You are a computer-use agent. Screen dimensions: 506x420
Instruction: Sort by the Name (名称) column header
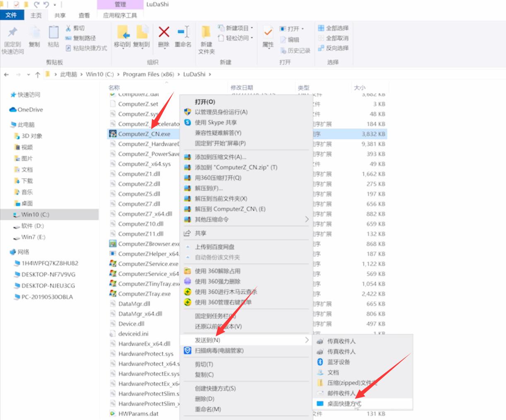coord(114,87)
